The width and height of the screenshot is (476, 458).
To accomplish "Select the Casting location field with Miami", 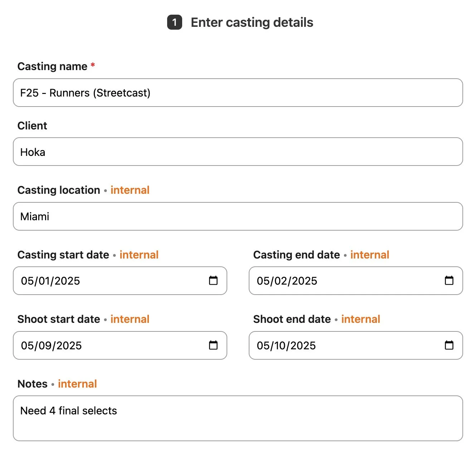I will (x=238, y=217).
